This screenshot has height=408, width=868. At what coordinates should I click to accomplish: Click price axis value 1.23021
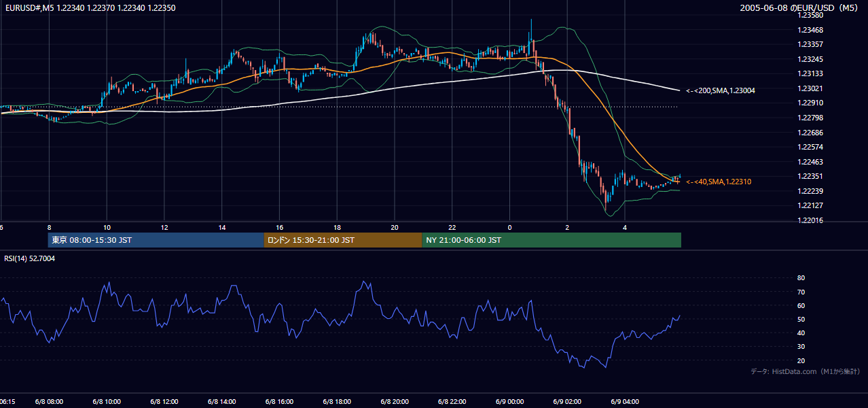coord(810,88)
